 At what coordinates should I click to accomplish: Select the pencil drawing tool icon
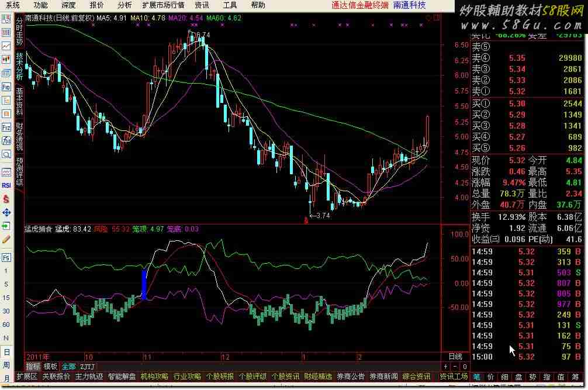[6, 240]
